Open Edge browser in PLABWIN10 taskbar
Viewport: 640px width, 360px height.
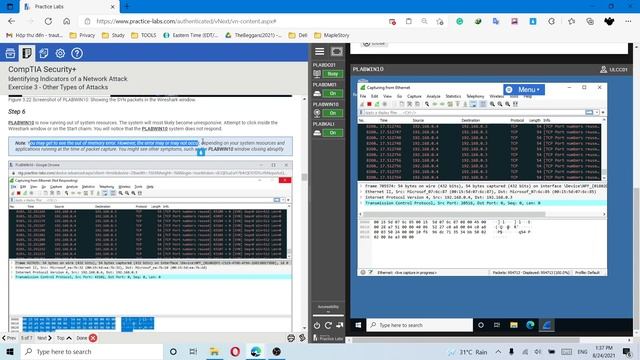tap(530, 325)
